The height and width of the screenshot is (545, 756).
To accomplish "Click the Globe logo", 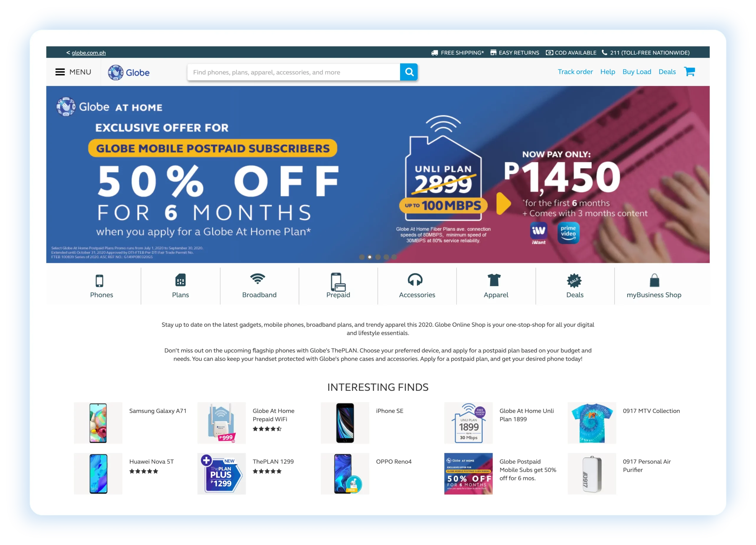I will coord(129,72).
